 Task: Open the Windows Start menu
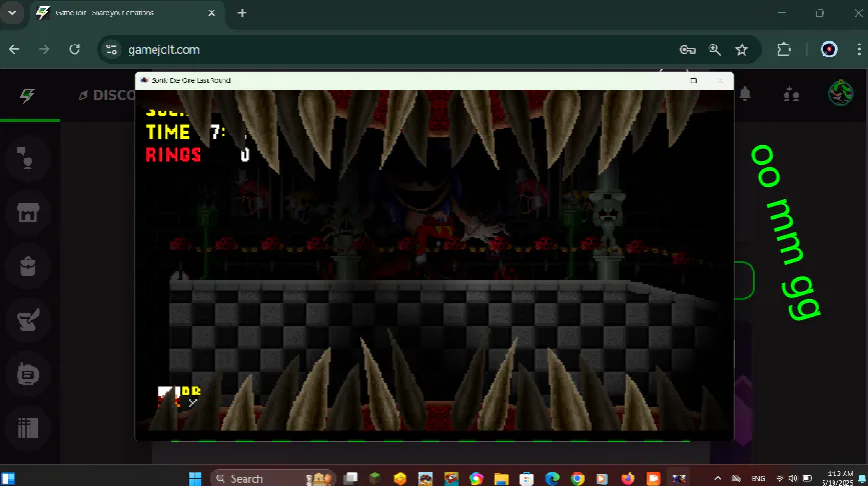pyautogui.click(x=195, y=478)
